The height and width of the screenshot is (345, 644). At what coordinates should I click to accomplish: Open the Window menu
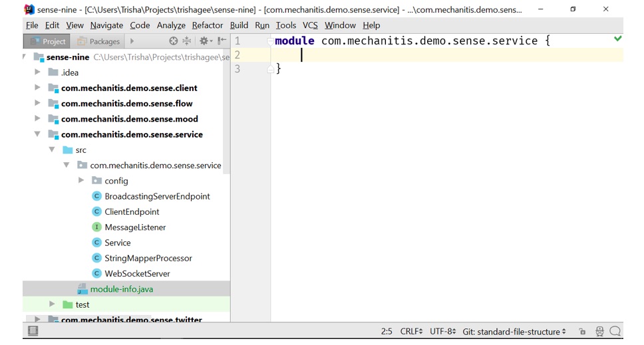coord(340,25)
